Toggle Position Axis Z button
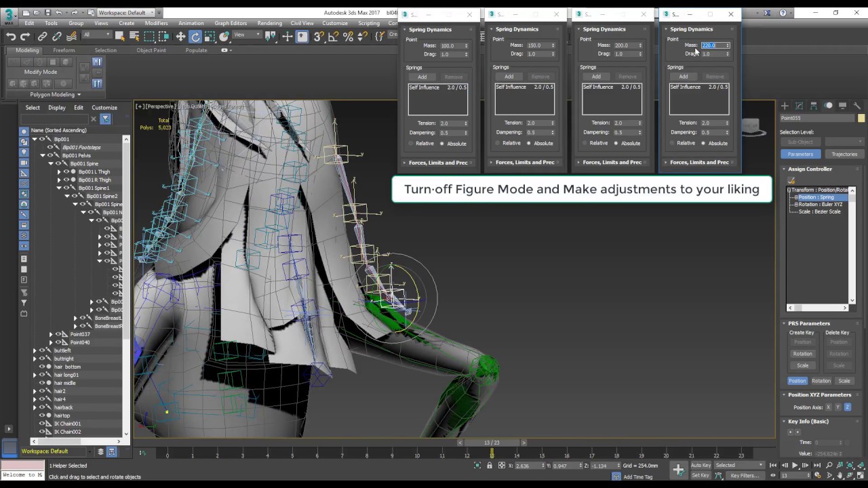Screen dimensions: 868x488 (x=848, y=407)
